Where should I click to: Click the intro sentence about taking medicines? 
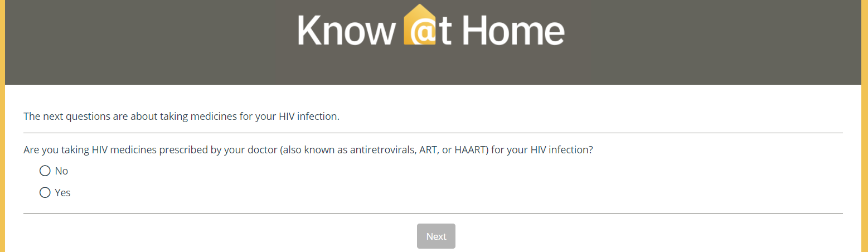tap(181, 117)
